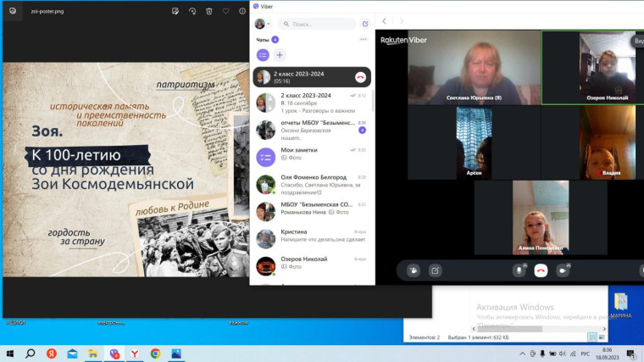Viewport: 644px width, 362px height.
Task: Start a new message with compose icon
Action: coord(365,24)
